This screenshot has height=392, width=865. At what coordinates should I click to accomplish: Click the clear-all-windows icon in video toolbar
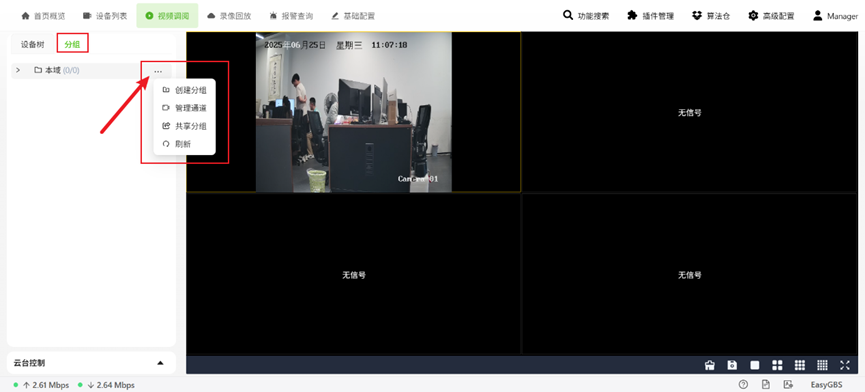pos(709,365)
